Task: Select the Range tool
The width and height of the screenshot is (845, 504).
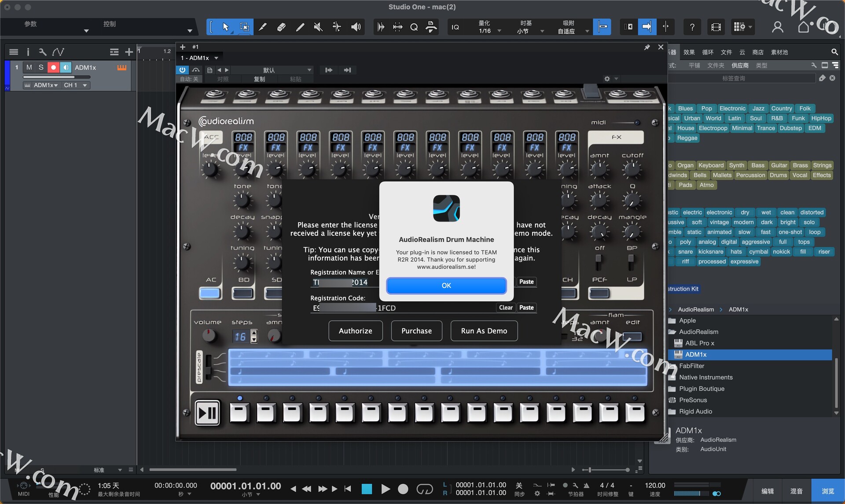Action: pos(244,27)
